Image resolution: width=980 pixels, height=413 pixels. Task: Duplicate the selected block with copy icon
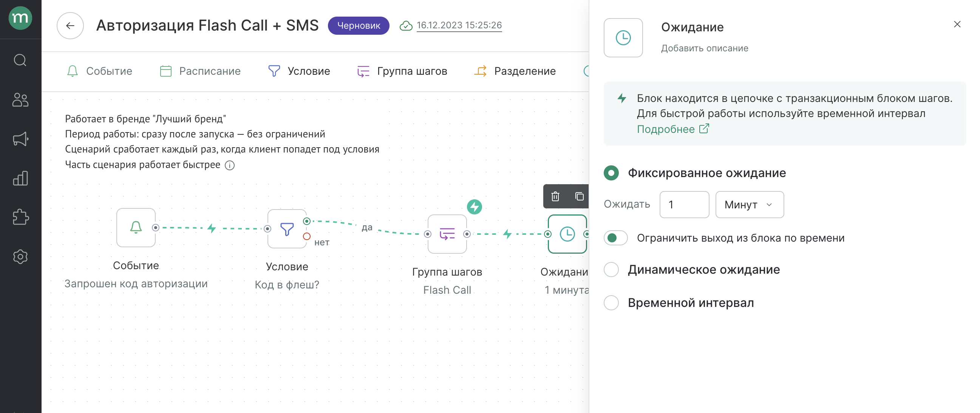(579, 196)
